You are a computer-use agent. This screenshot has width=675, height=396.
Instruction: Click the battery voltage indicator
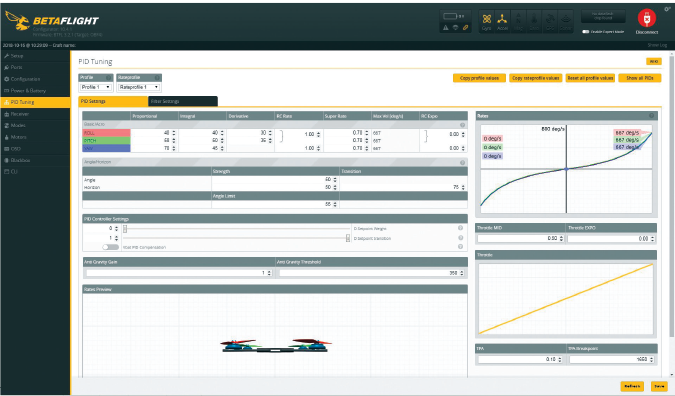click(453, 16)
